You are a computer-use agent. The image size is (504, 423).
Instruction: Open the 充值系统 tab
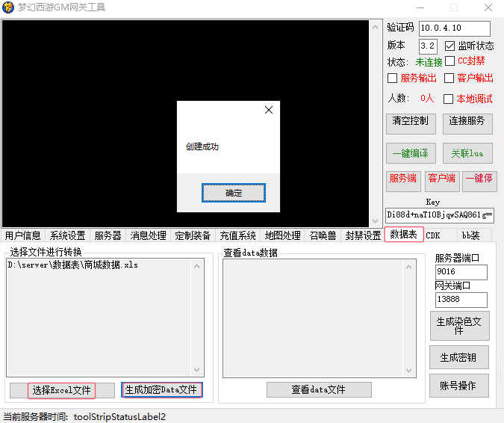pos(237,235)
